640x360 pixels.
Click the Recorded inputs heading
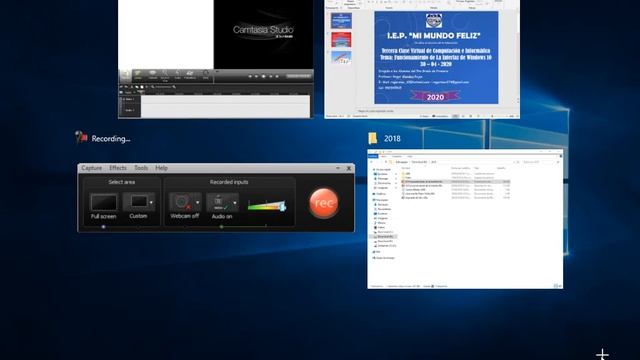click(229, 182)
